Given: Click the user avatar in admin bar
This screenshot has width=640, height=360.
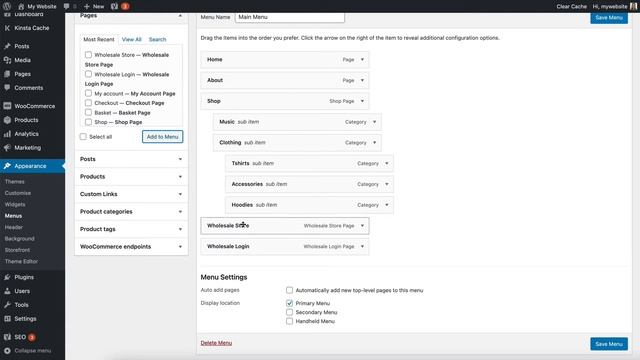Looking at the screenshot, I should (633, 6).
